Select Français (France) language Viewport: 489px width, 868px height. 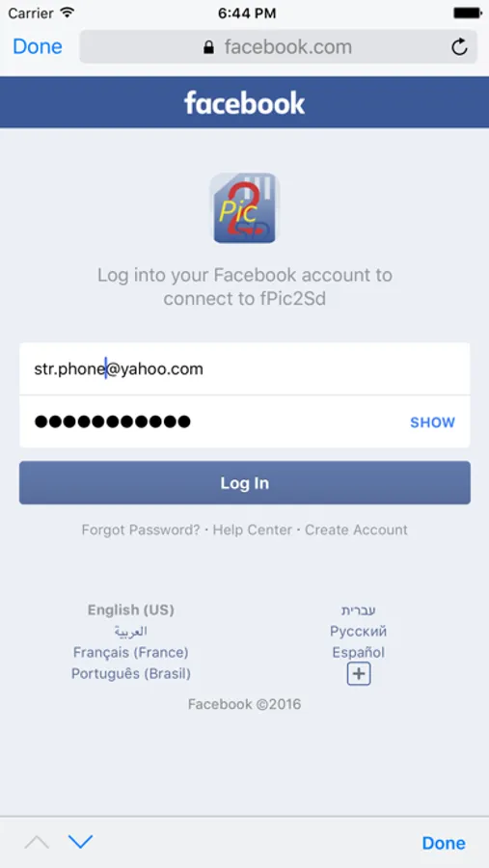click(131, 653)
